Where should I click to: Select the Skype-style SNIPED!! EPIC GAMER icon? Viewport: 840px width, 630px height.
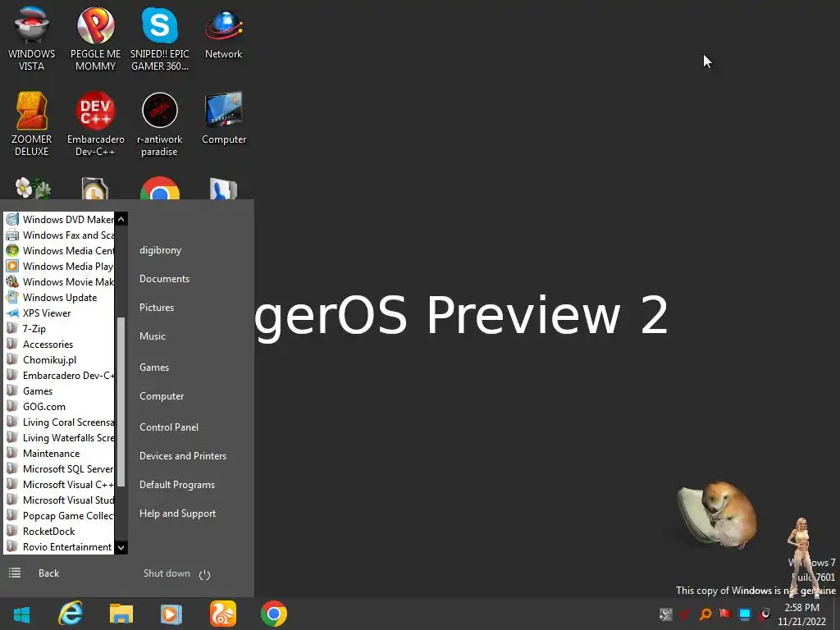(x=160, y=39)
